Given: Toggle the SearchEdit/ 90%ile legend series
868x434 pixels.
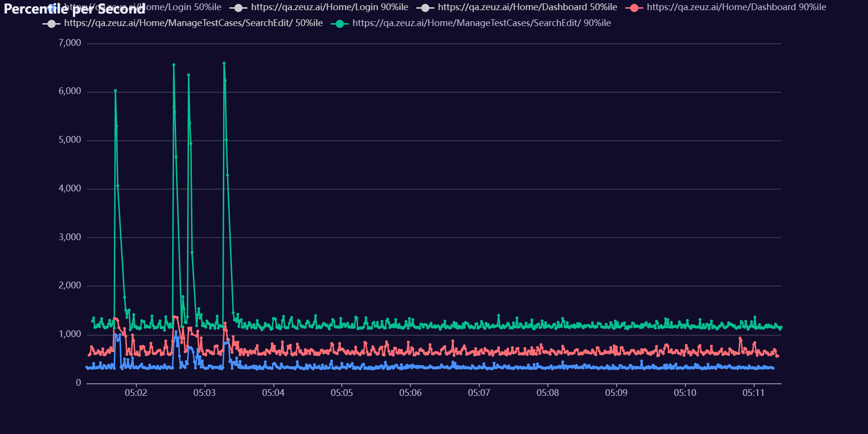Looking at the screenshot, I should [471, 23].
